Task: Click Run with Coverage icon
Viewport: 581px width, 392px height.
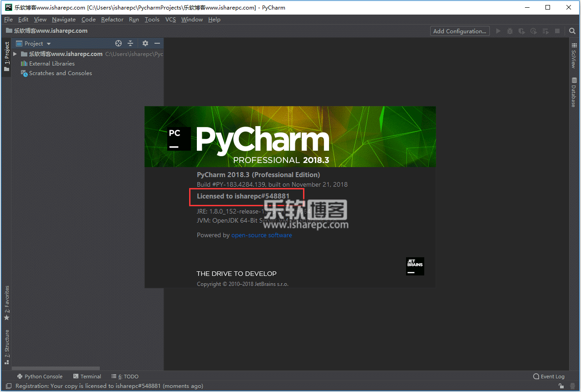Action: click(522, 31)
